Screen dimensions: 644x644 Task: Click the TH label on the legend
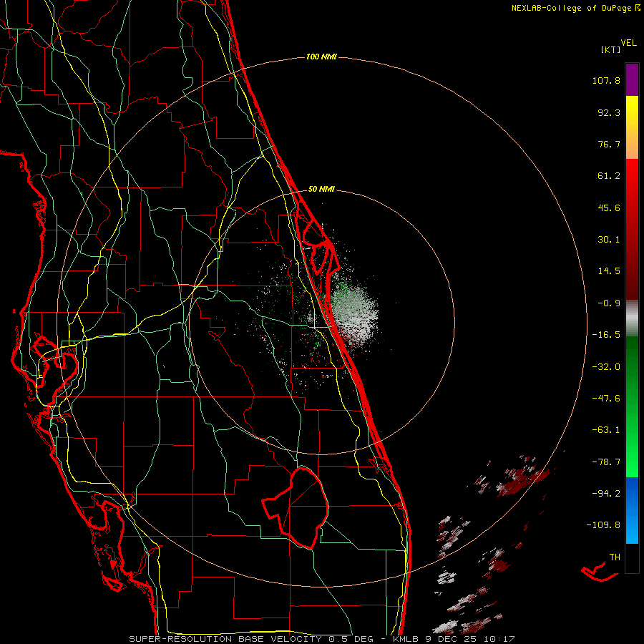(615, 557)
